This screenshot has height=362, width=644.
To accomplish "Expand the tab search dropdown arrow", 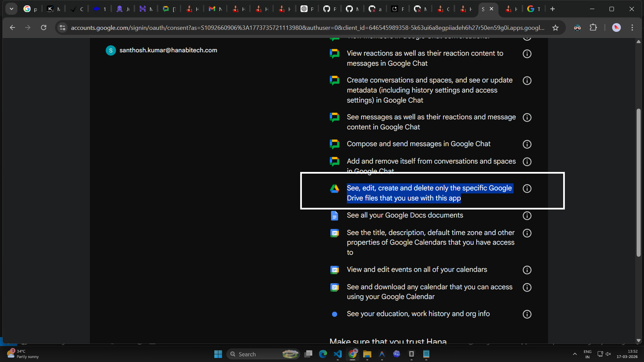I will pyautogui.click(x=11, y=9).
